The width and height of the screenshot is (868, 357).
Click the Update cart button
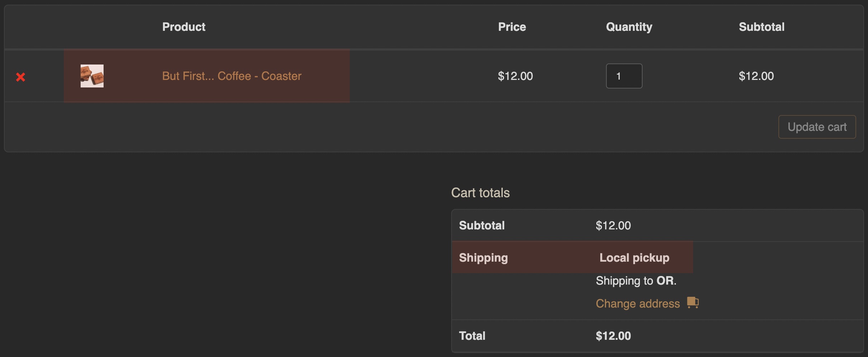[x=817, y=127]
